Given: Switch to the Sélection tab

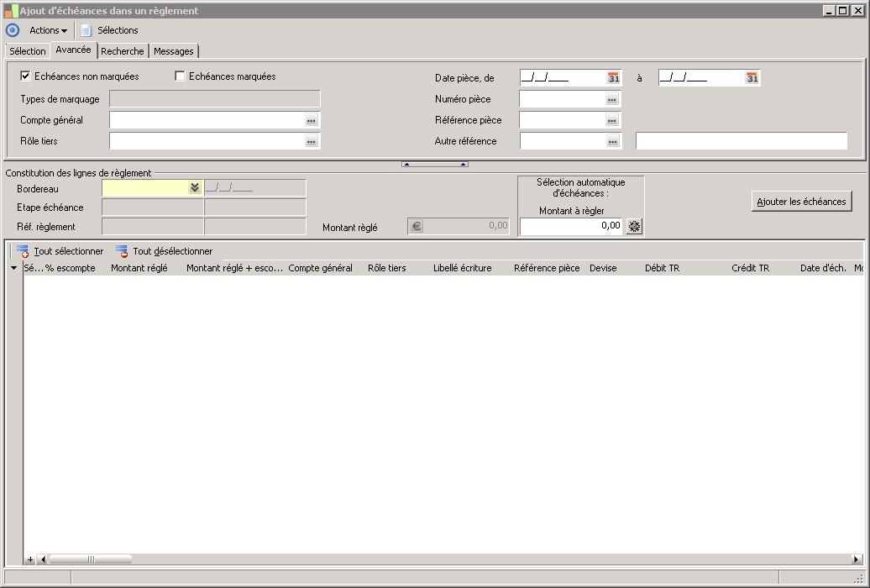Looking at the screenshot, I should (x=28, y=51).
